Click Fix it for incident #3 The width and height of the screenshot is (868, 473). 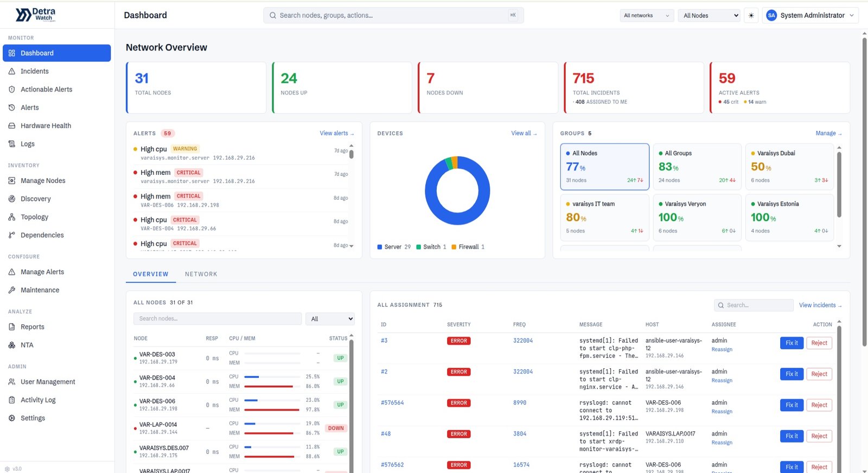tap(792, 343)
